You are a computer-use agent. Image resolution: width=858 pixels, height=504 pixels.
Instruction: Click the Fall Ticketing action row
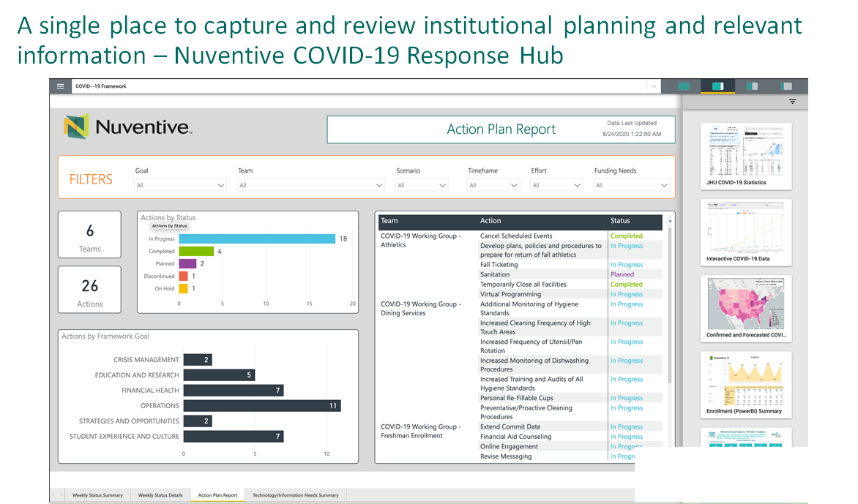tap(499, 265)
